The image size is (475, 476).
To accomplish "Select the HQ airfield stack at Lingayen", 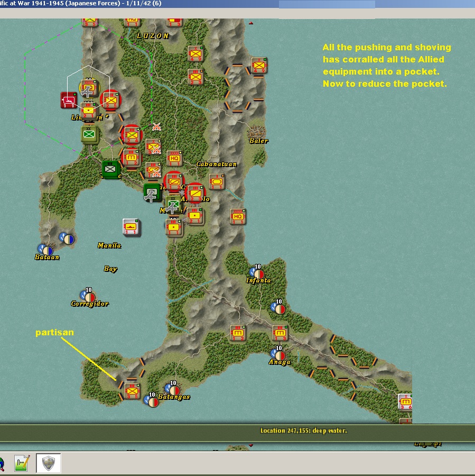I will pyautogui.click(x=89, y=89).
